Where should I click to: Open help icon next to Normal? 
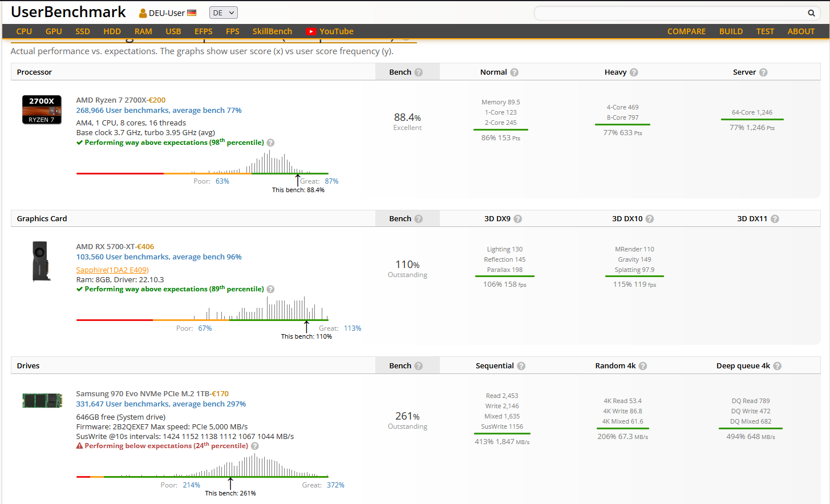(515, 72)
